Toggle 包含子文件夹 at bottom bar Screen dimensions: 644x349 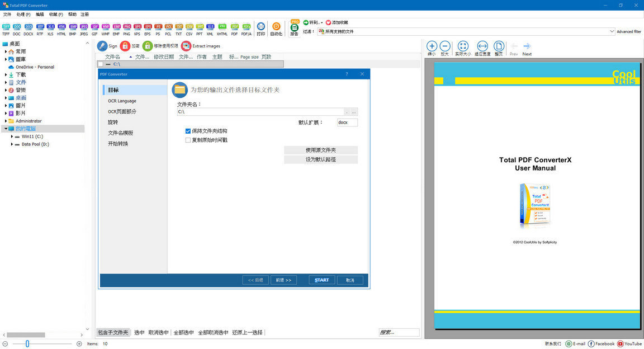pos(113,333)
